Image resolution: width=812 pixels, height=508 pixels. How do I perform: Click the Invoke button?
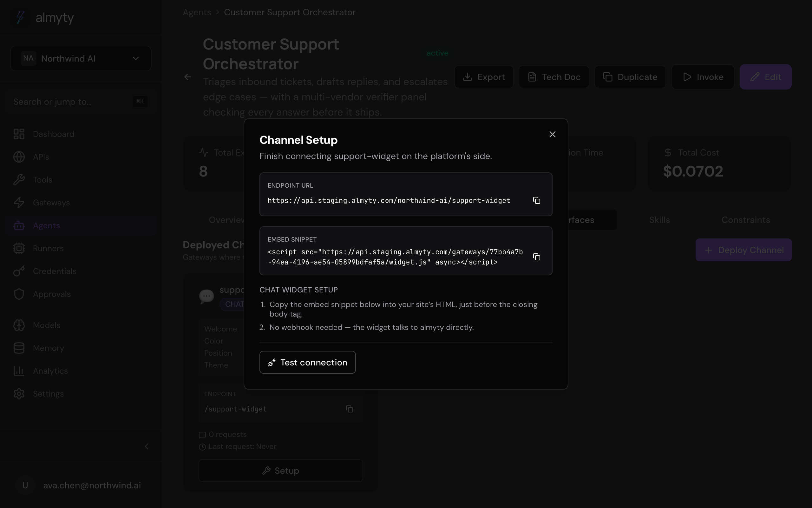pos(703,77)
